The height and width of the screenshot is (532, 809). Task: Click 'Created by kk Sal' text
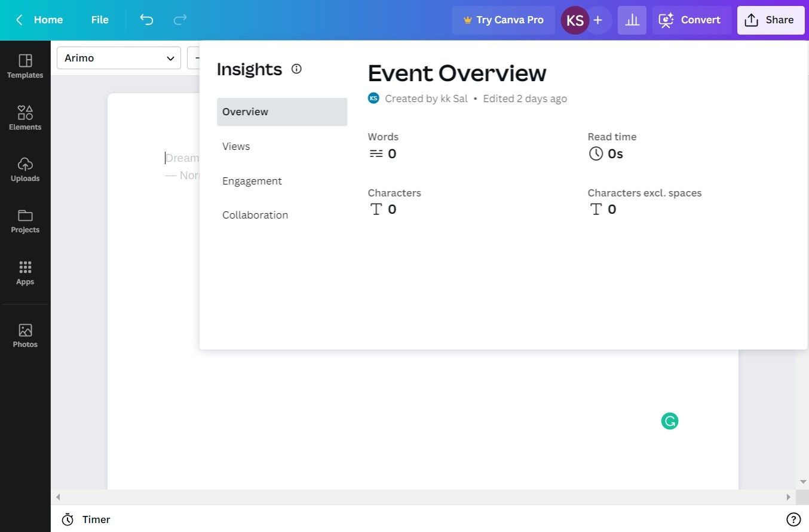[x=426, y=99]
